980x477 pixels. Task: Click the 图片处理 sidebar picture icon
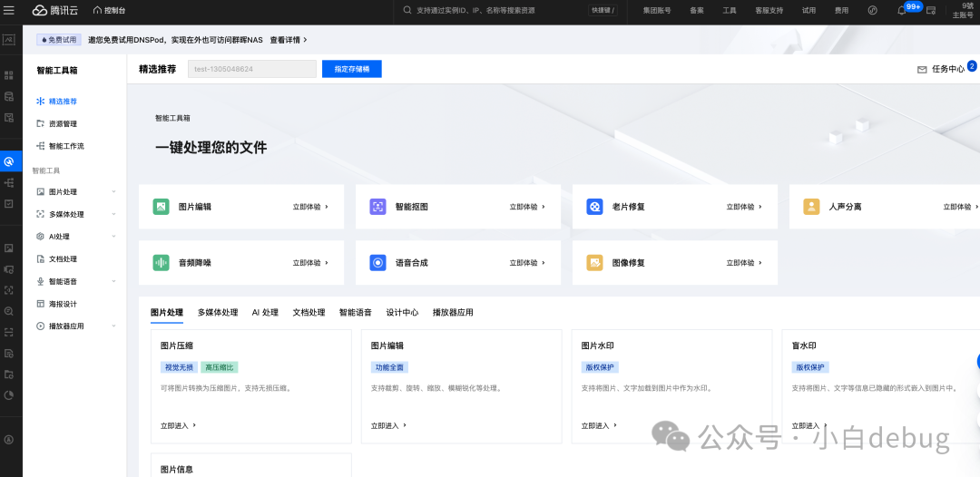point(41,191)
